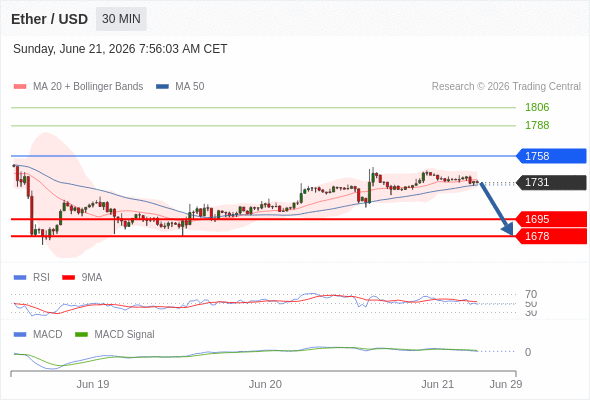
Task: Click the MACD blue legend marker
Action: [x=20, y=335]
